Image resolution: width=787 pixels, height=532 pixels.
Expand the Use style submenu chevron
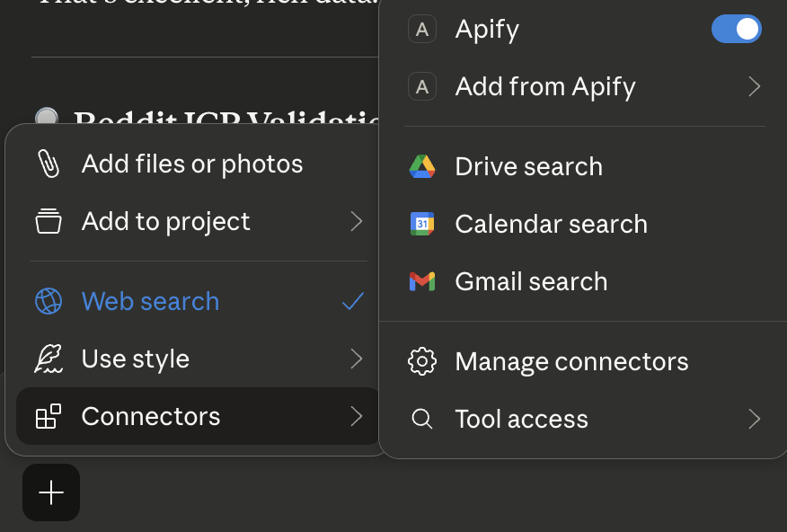pos(357,359)
